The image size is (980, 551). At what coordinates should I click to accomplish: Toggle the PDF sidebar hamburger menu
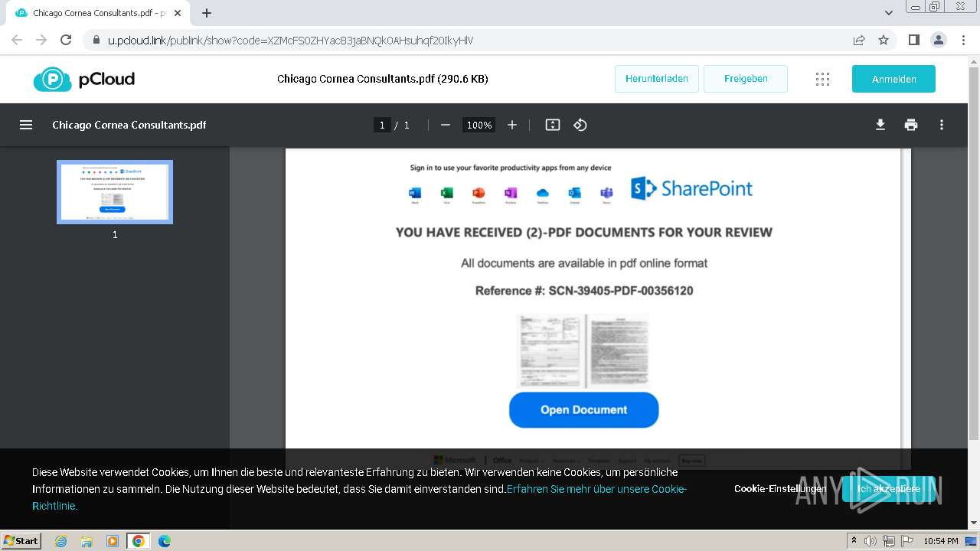(x=26, y=125)
